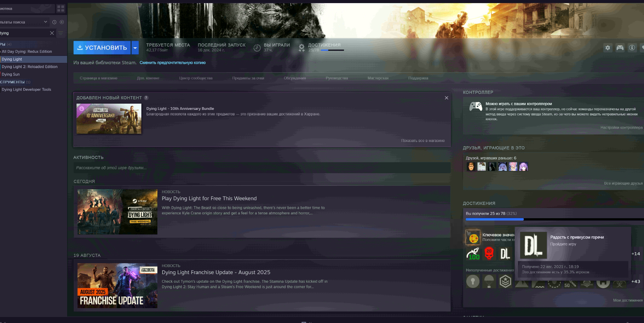Clear the 'dying' search text
The height and width of the screenshot is (323, 644).
click(x=52, y=33)
